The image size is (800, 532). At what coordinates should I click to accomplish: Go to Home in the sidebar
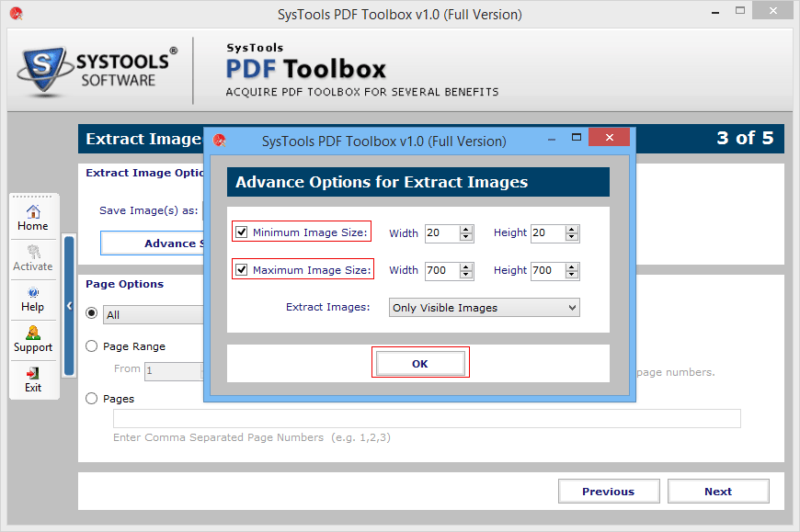coord(33,218)
